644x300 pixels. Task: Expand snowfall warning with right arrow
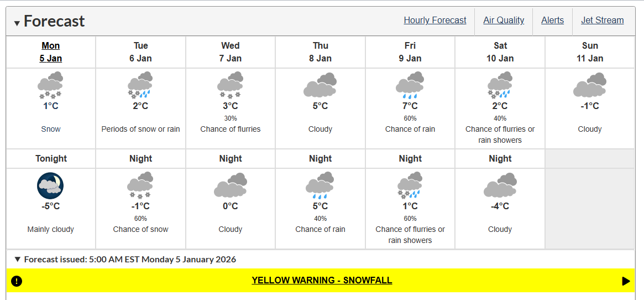(x=626, y=281)
